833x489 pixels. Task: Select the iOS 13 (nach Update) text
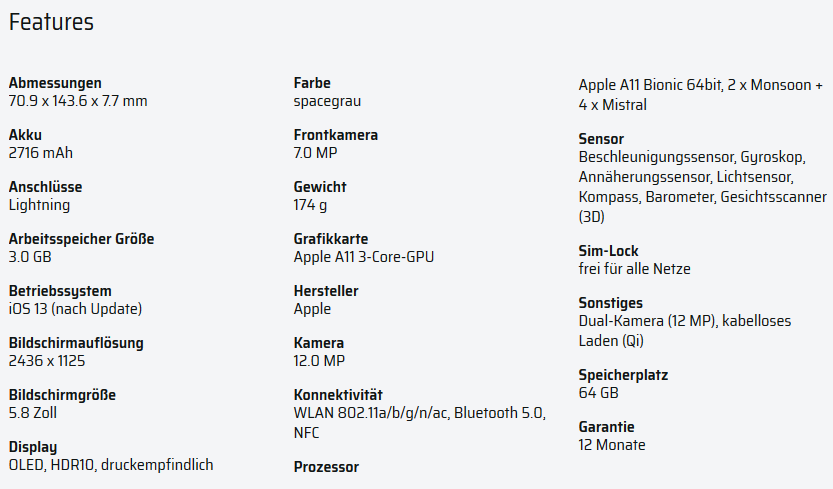coord(75,309)
